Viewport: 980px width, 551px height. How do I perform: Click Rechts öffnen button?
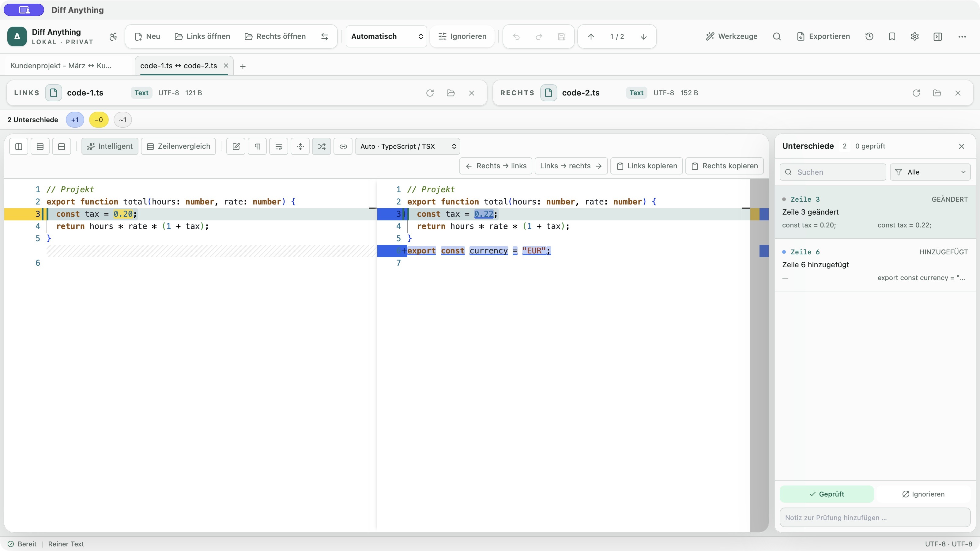pos(275,36)
